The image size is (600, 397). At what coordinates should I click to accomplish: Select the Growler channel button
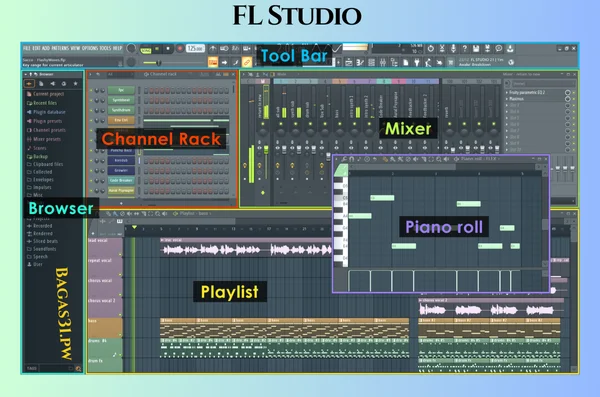[x=121, y=170]
